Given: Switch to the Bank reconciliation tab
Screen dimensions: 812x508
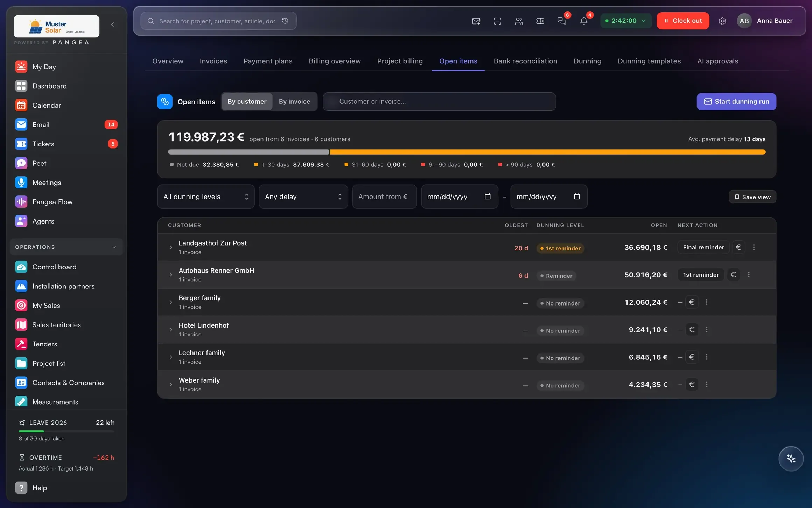Looking at the screenshot, I should (x=525, y=61).
